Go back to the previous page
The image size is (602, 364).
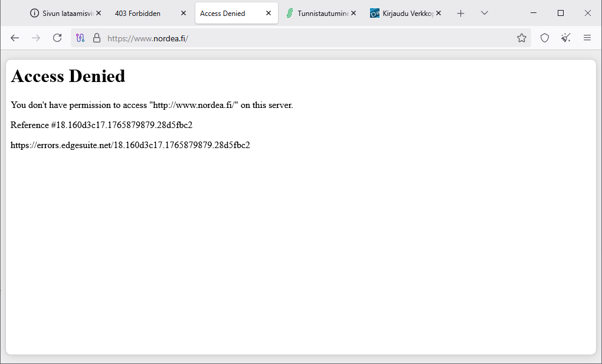pyautogui.click(x=15, y=38)
